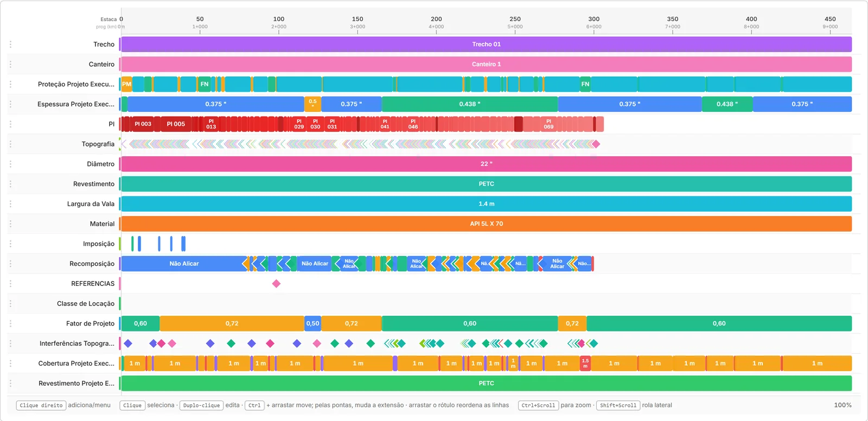This screenshot has width=868, height=421.
Task: Click the handle icon beside Espessura Projeto Exec...
Action: (10, 104)
